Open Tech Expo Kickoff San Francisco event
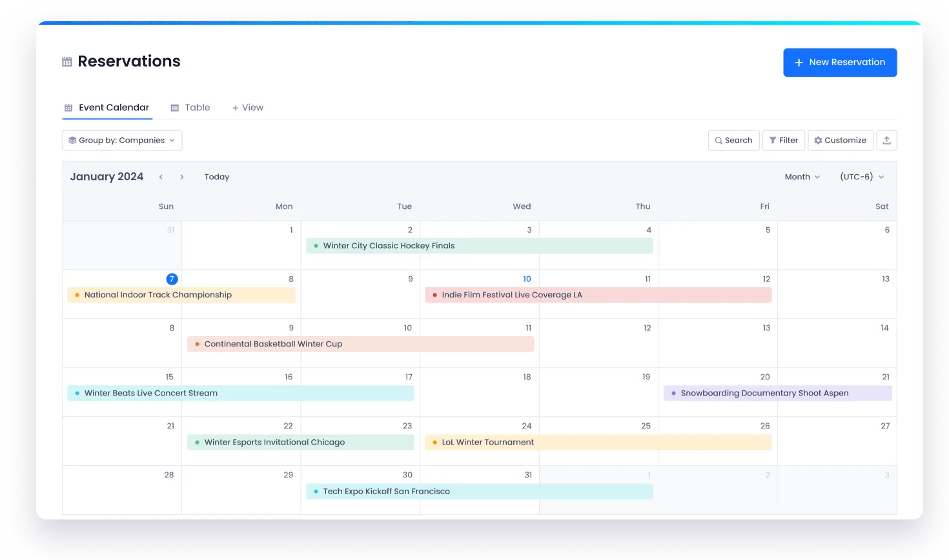This screenshot has width=949, height=560. point(480,491)
